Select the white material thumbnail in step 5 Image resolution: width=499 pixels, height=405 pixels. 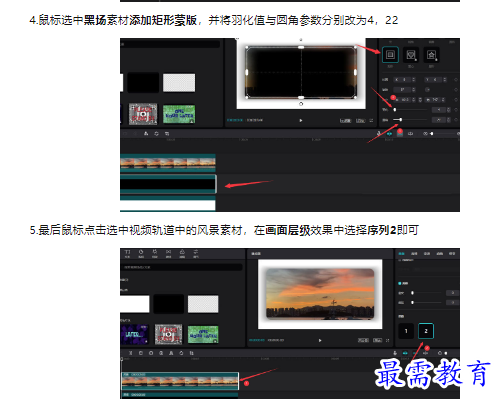[x=135, y=304]
